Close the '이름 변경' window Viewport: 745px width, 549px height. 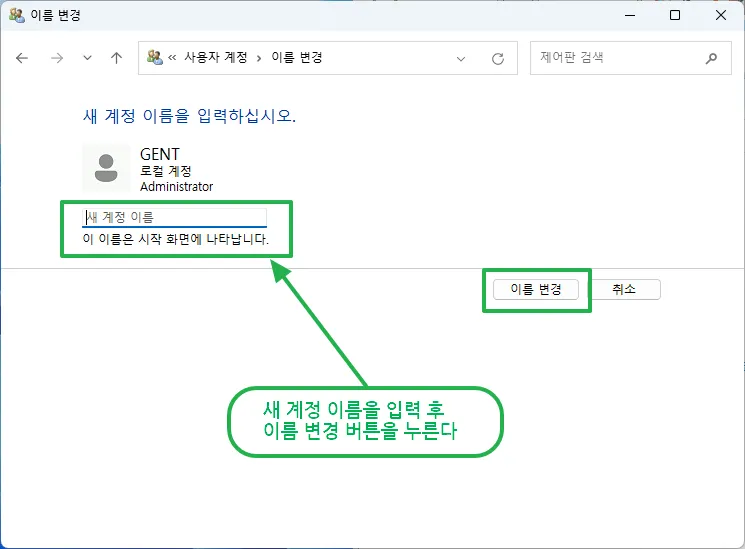[x=721, y=15]
